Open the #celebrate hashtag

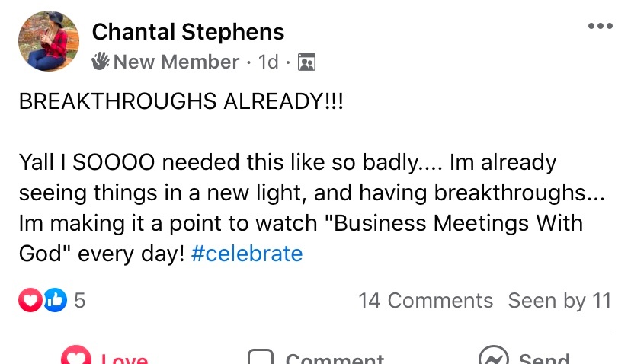247,253
